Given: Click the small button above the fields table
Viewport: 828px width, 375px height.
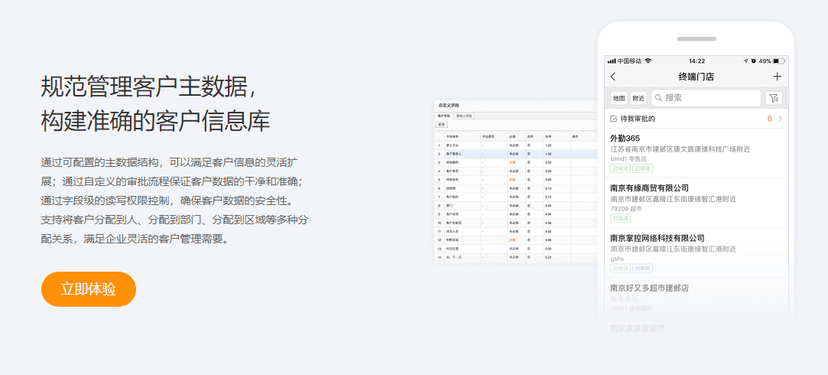Looking at the screenshot, I should [441, 125].
